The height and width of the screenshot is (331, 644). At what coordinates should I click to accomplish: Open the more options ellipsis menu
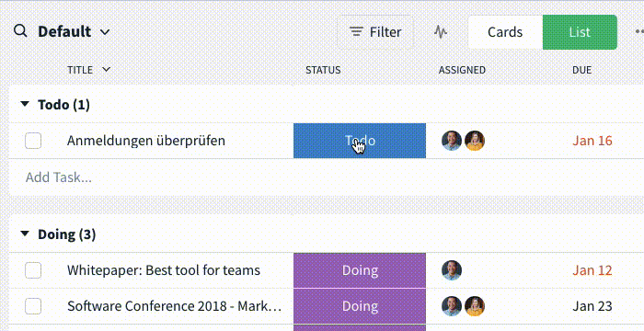point(639,31)
